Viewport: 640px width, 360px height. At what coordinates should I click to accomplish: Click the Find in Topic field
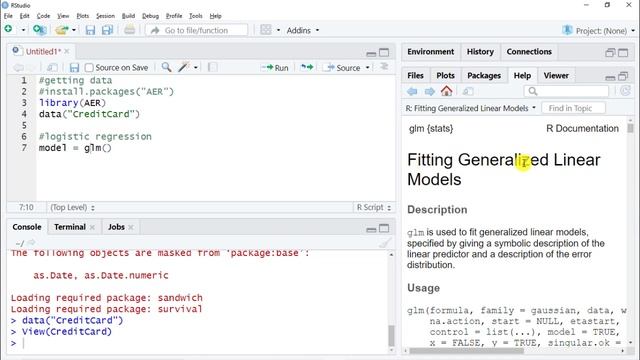coord(573,108)
